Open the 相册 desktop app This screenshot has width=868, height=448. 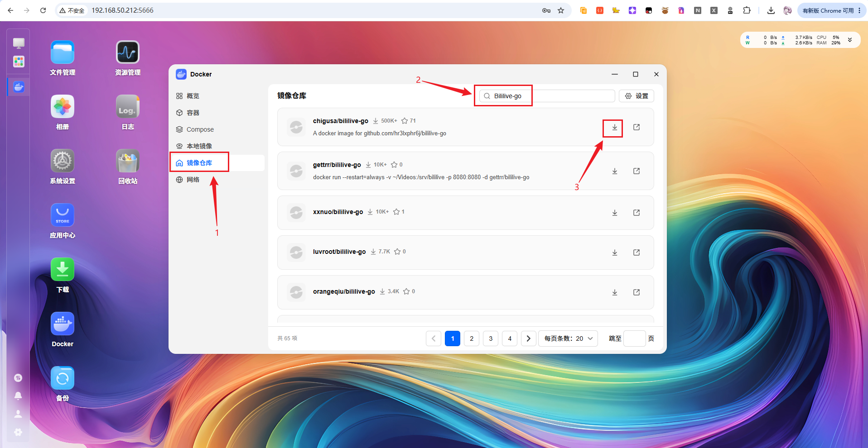coord(63,107)
